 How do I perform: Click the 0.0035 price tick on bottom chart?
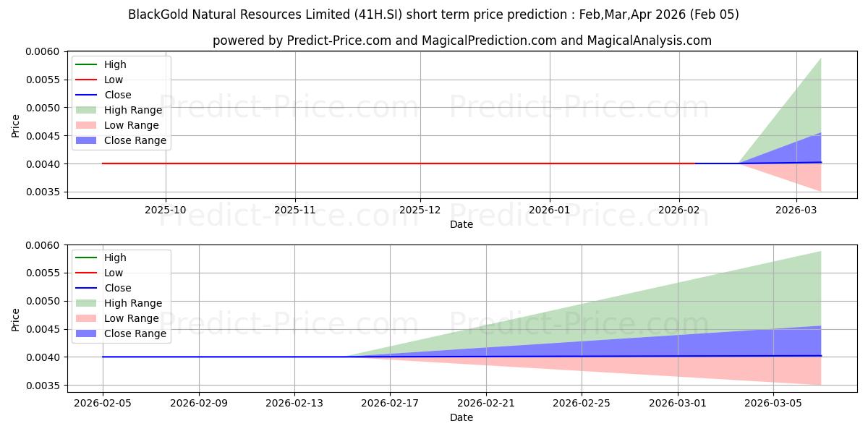[43, 386]
